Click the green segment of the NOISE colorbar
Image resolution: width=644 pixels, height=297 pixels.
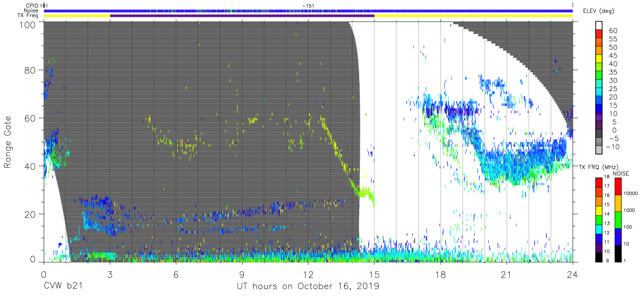pyautogui.click(x=617, y=219)
